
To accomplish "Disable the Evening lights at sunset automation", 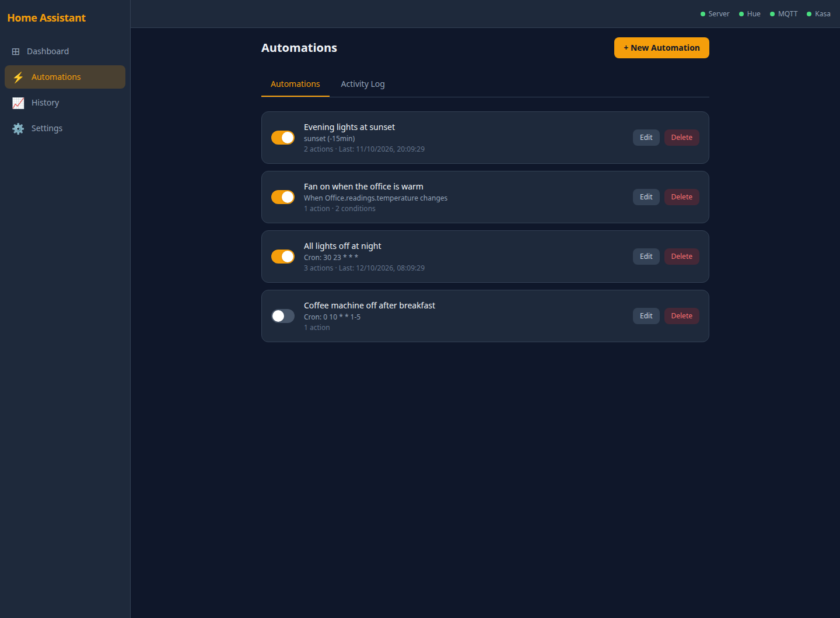I will pos(283,138).
